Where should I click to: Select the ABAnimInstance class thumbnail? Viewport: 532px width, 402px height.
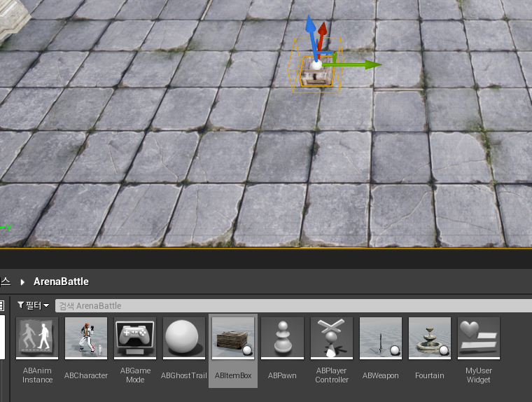(37, 338)
